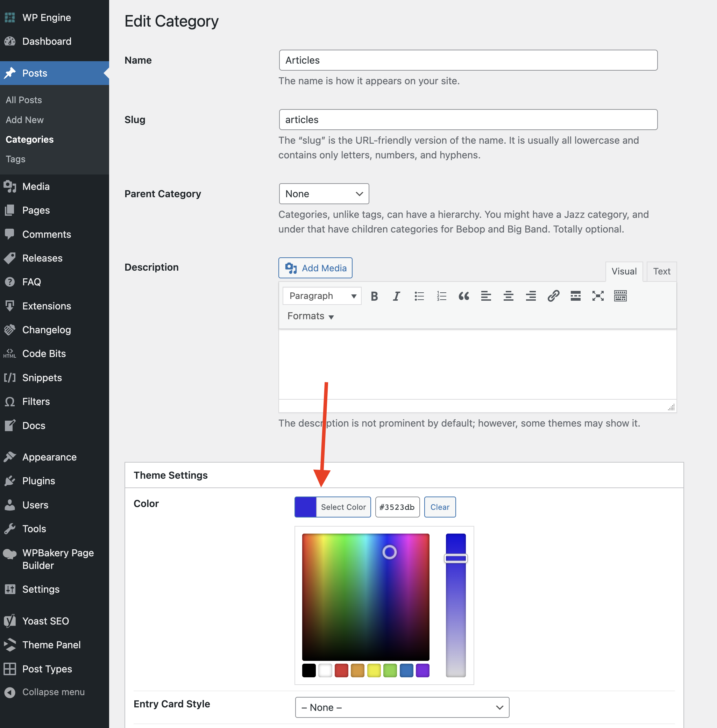The height and width of the screenshot is (728, 717).
Task: Apply italic formatting
Action: 396,296
